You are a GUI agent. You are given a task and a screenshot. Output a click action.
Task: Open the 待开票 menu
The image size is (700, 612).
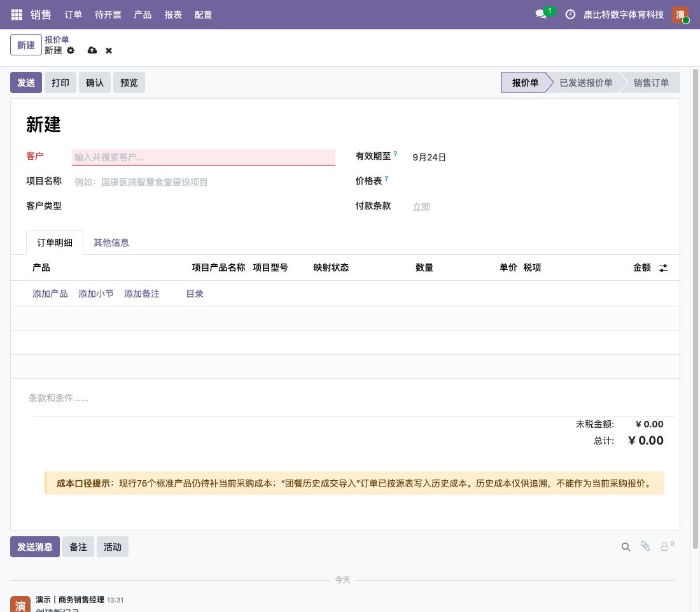coord(108,15)
